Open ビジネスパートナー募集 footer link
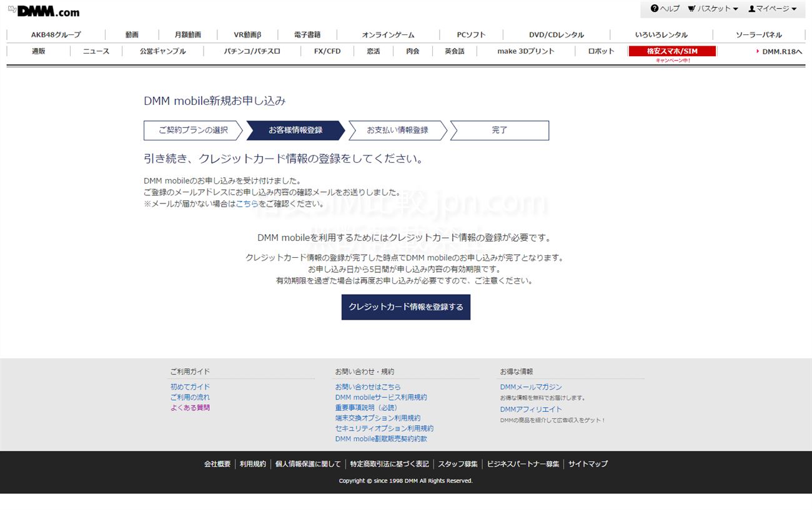Screen dimensions: 812x510 coord(523,464)
